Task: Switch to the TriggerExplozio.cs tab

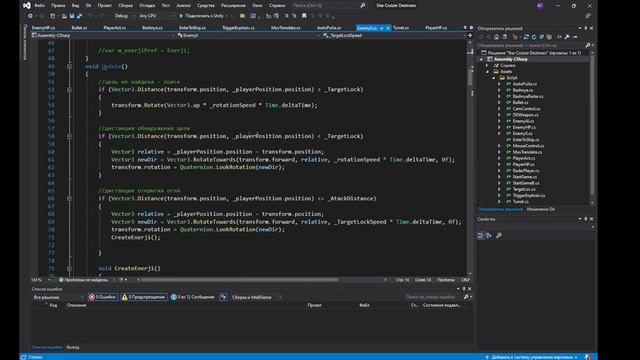Action: (238, 28)
